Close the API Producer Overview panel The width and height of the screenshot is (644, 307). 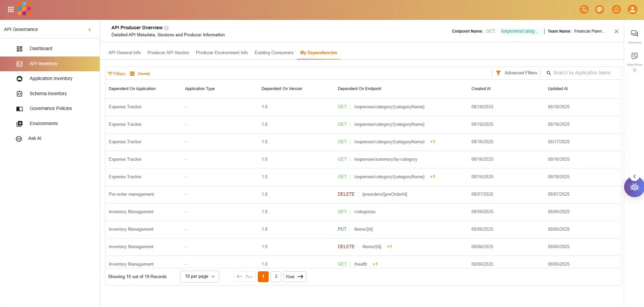click(x=616, y=31)
